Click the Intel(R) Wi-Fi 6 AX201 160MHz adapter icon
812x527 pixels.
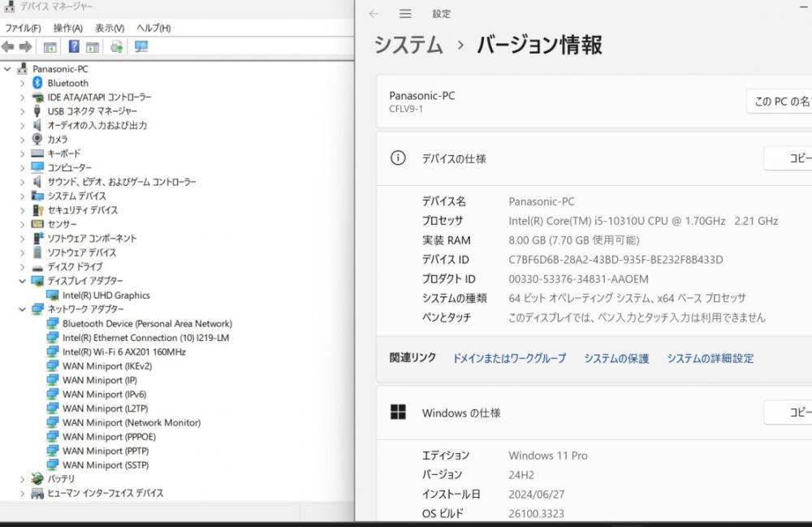coord(52,352)
